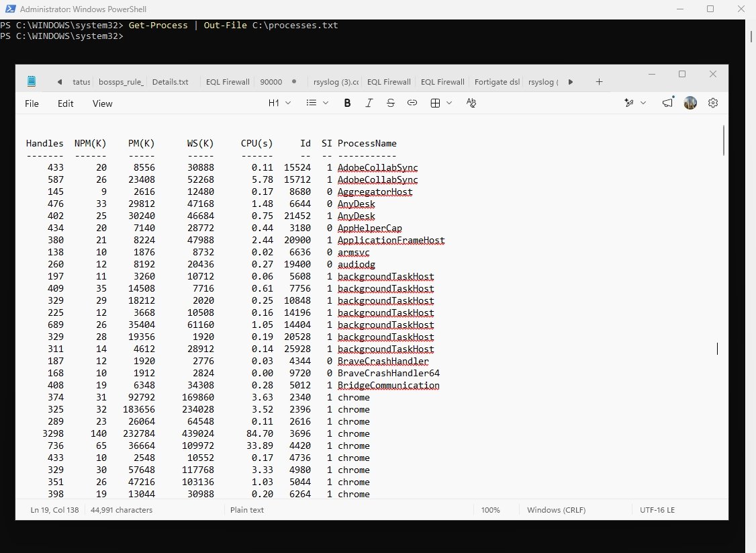756x553 pixels.
Task: Switch to the Details.txt tab
Action: [170, 82]
